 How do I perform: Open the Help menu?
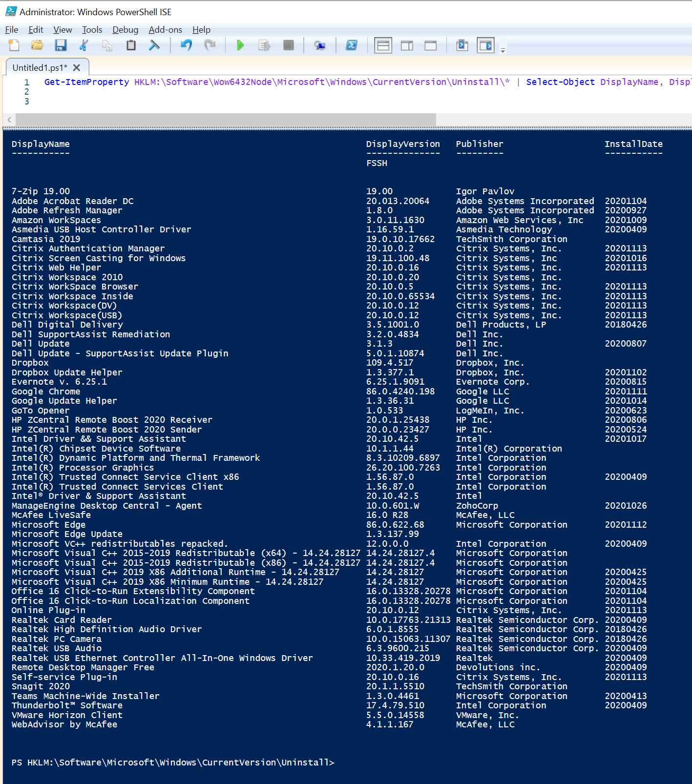coord(201,30)
